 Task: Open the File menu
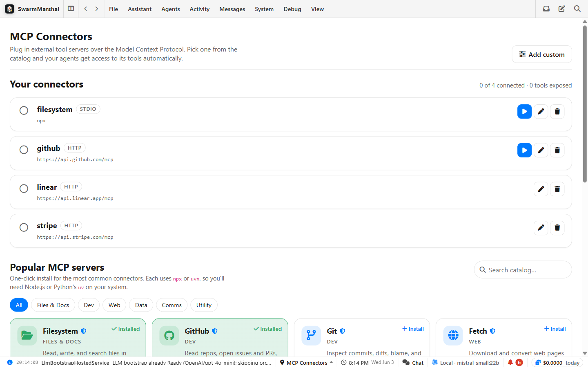[114, 9]
